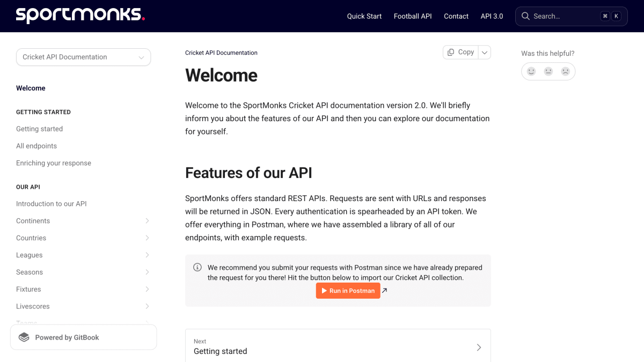Open Contact in top nav

(456, 16)
